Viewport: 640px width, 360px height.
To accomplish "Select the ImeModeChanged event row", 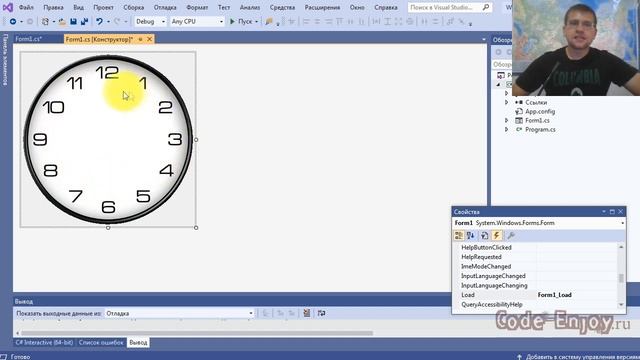I will (536, 266).
